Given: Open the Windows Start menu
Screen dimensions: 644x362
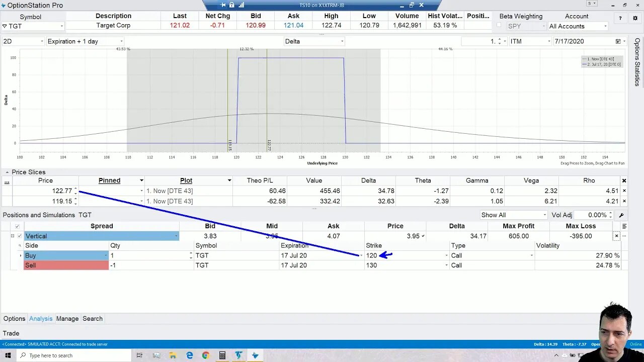Looking at the screenshot, I should coord(8,355).
